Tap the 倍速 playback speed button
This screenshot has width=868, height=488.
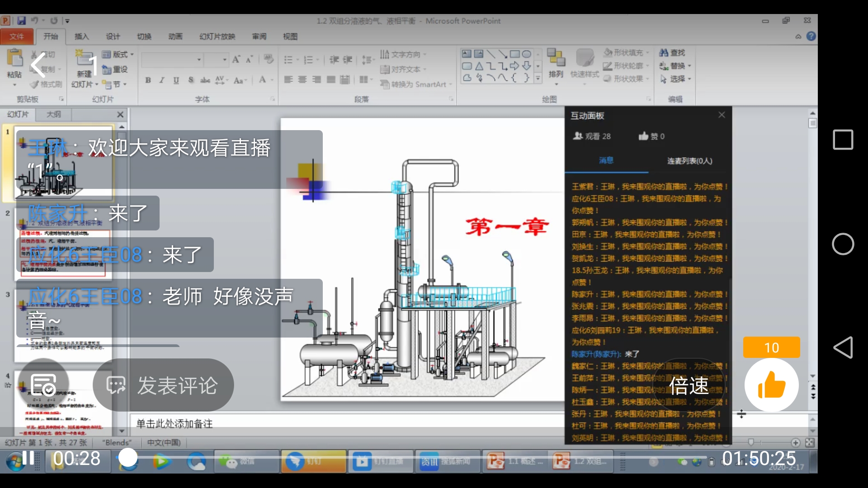(689, 385)
